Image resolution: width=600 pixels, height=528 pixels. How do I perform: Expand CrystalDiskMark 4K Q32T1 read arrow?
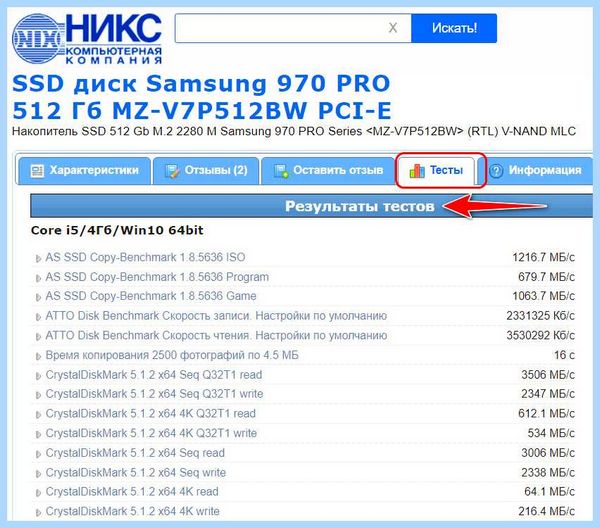tap(38, 415)
